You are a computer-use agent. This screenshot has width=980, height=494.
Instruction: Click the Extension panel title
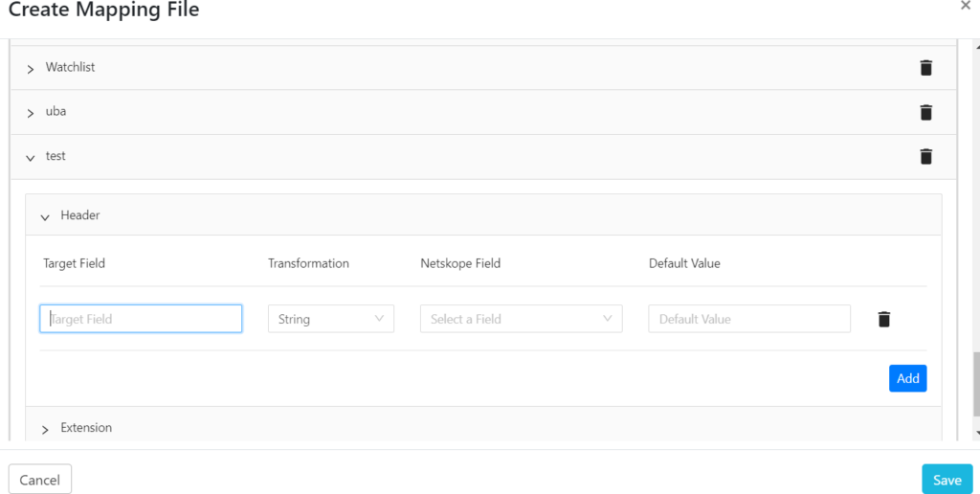[86, 428]
